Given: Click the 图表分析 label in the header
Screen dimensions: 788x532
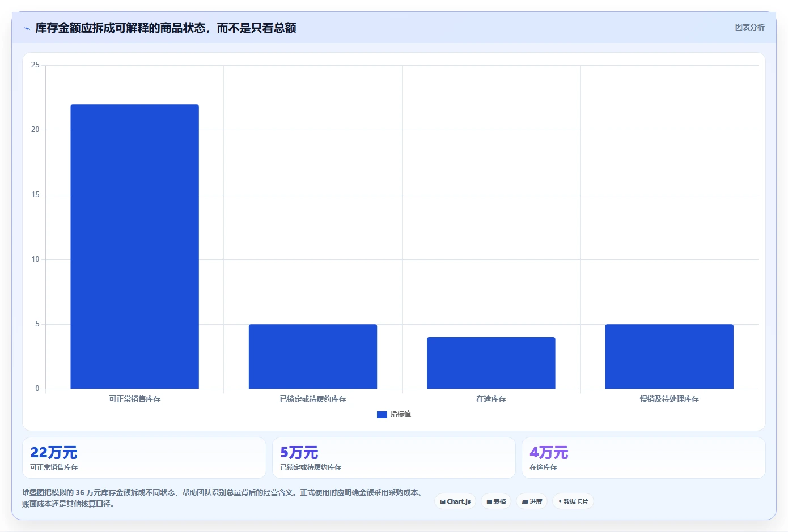Looking at the screenshot, I should click(749, 27).
